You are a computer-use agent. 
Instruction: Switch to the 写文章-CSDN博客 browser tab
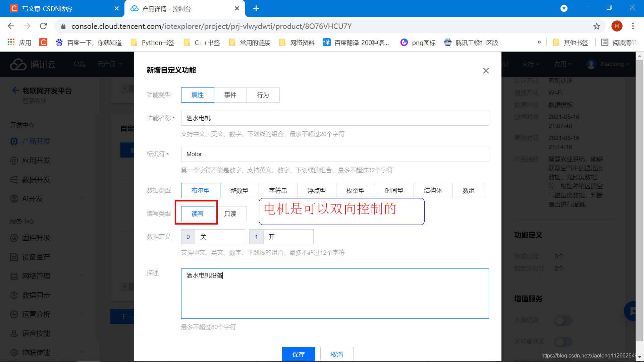(47, 9)
